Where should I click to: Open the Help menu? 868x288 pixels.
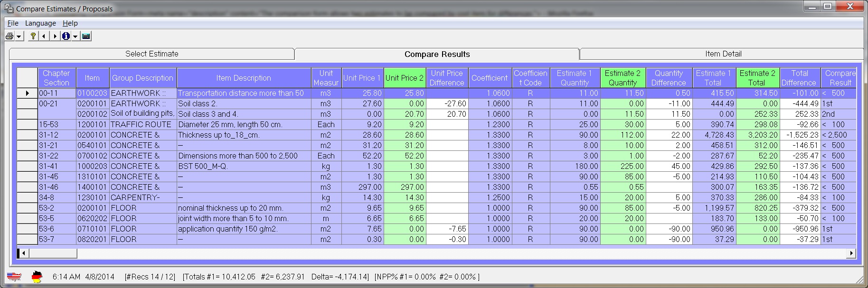tap(70, 23)
